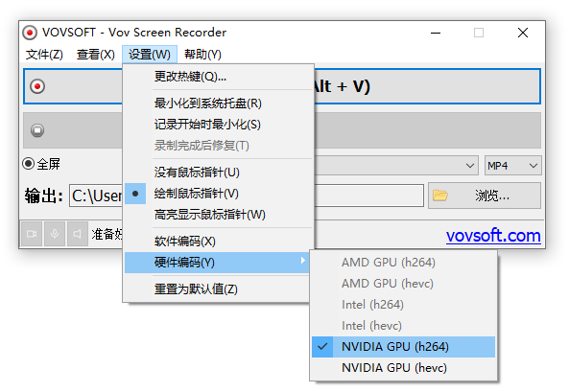This screenshot has width=569, height=392.
Task: Select 高亮显示鼠标指针(W) option
Action: [x=219, y=215]
